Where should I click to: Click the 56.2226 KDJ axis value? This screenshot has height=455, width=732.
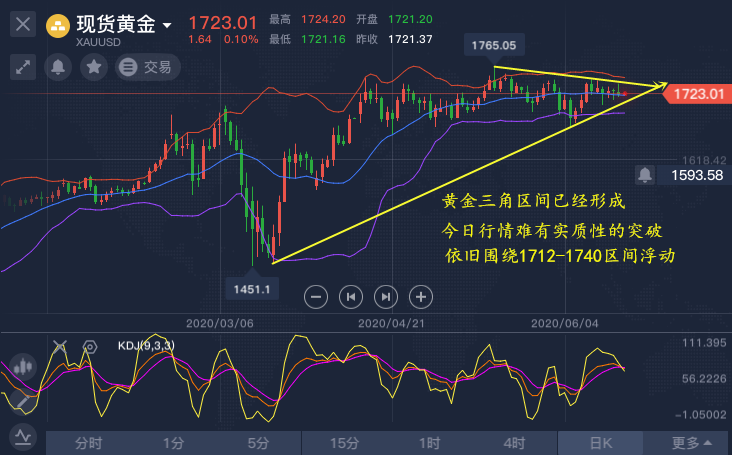point(704,378)
